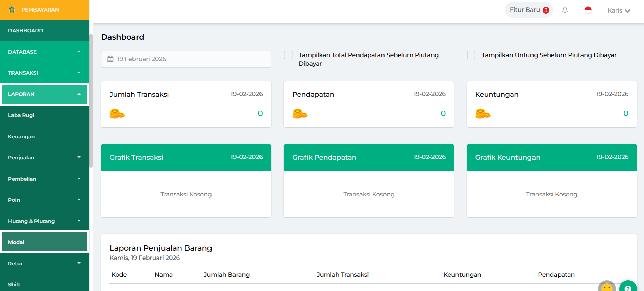Expand the Database sidebar menu
Image resolution: width=644 pixels, height=291 pixels.
pyautogui.click(x=44, y=52)
